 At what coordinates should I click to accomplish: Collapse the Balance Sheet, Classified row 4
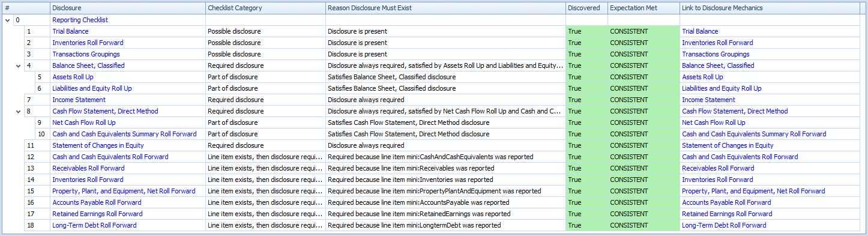click(18, 65)
